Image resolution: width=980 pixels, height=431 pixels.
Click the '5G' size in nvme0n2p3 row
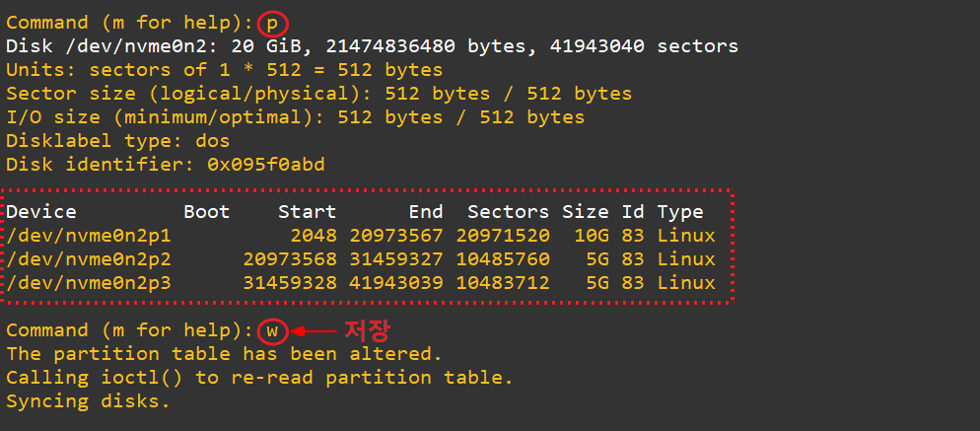click(x=597, y=283)
